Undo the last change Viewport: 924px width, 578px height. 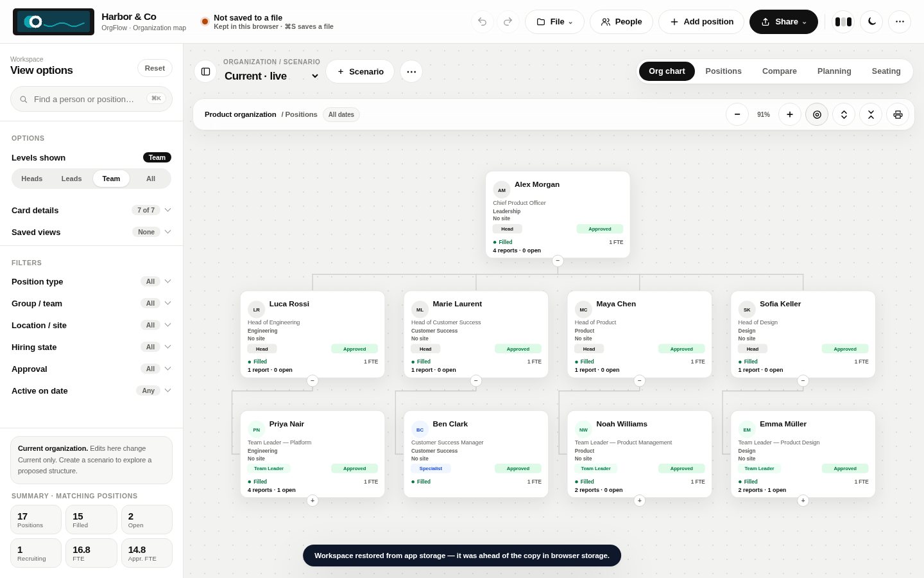coord(483,22)
